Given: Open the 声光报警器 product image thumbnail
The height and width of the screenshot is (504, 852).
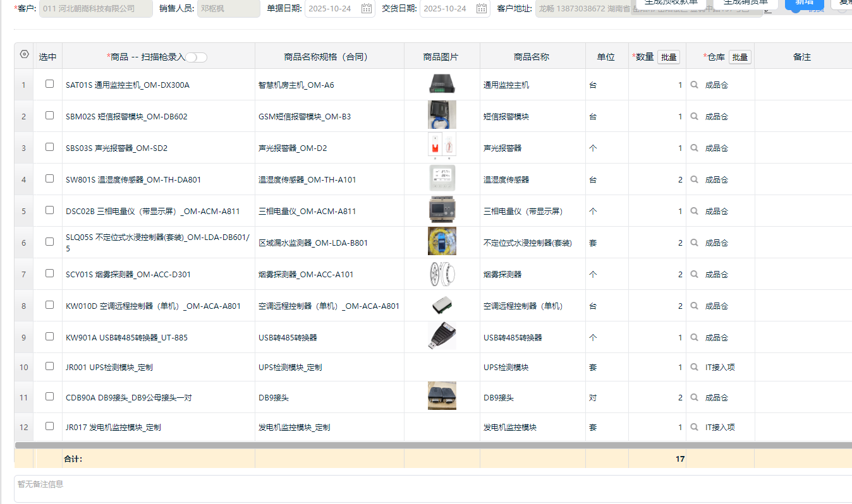Looking at the screenshot, I should pos(442,148).
